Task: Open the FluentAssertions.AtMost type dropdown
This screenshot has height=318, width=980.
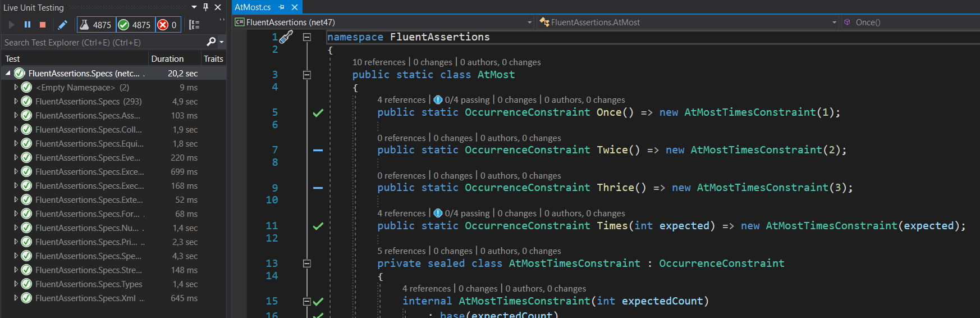Action: tap(688, 22)
